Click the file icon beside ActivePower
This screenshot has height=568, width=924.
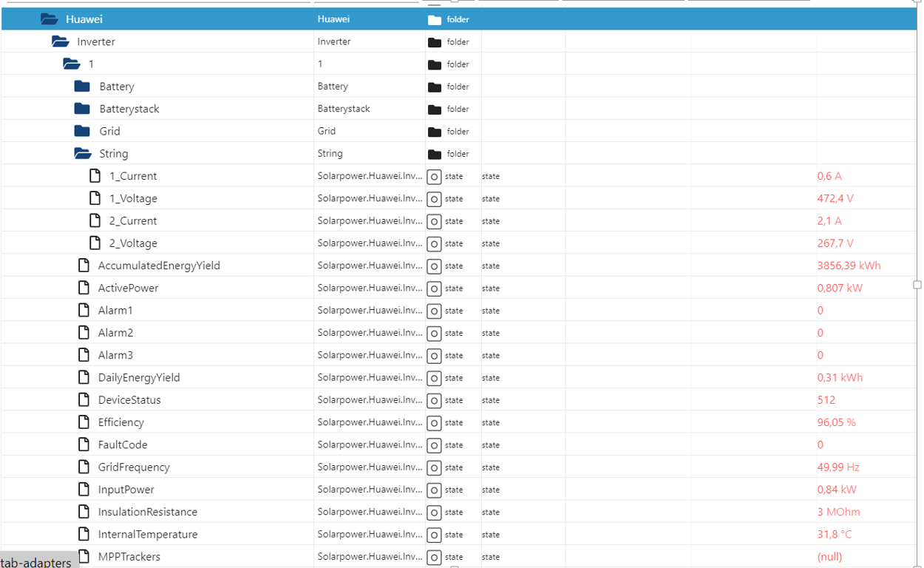[84, 288]
